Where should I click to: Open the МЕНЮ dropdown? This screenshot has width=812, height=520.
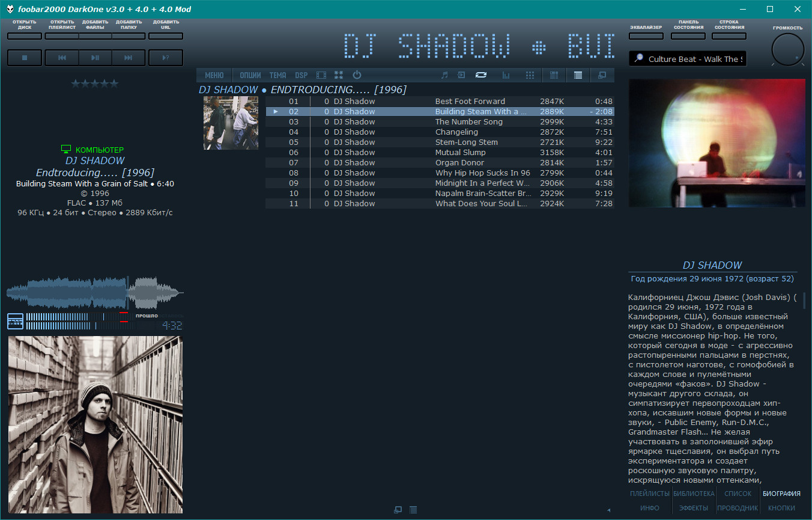click(x=214, y=75)
